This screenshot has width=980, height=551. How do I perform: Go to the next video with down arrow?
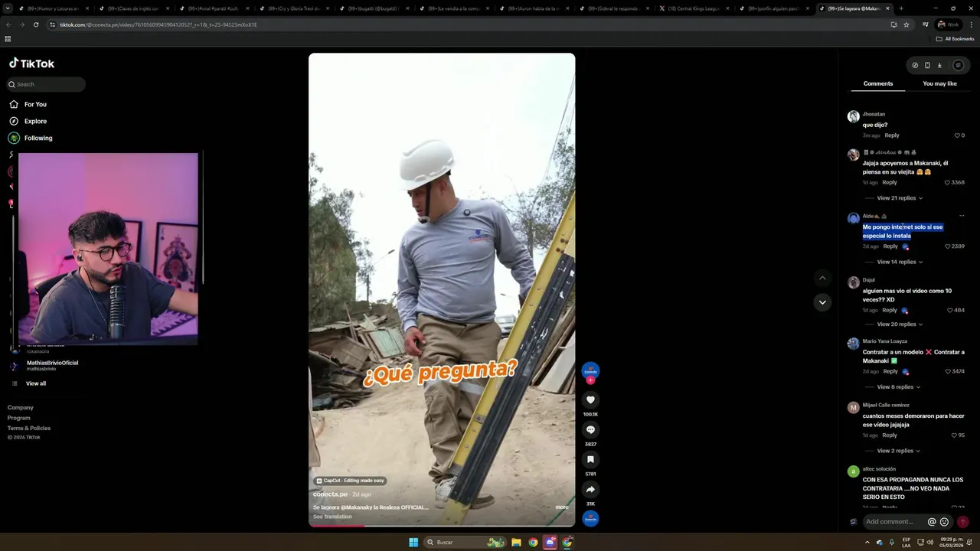[x=822, y=302]
